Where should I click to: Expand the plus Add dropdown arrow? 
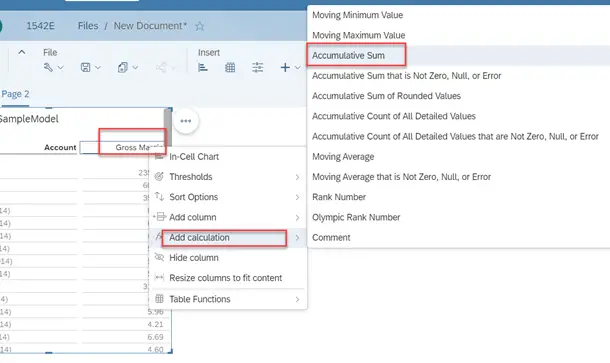coord(298,68)
